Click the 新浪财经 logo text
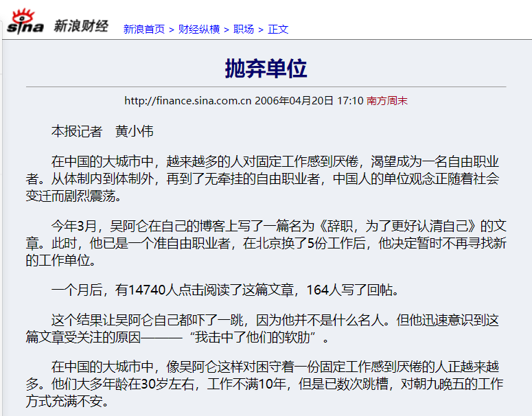Screen dimensions: 532x416 81,27
